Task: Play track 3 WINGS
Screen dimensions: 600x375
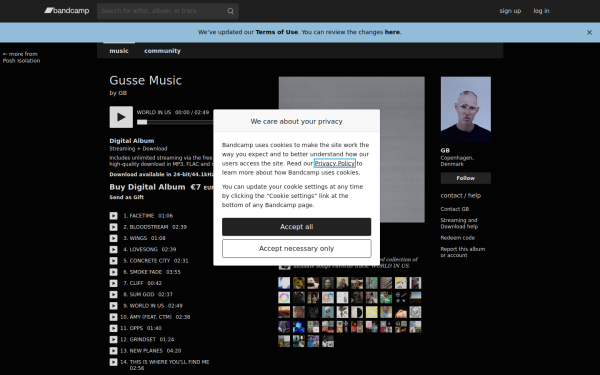Action: coord(114,238)
